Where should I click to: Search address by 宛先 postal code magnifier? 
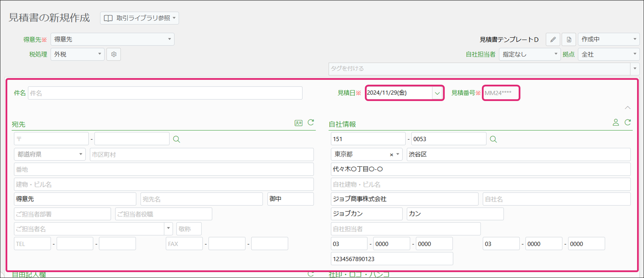pyautogui.click(x=176, y=139)
